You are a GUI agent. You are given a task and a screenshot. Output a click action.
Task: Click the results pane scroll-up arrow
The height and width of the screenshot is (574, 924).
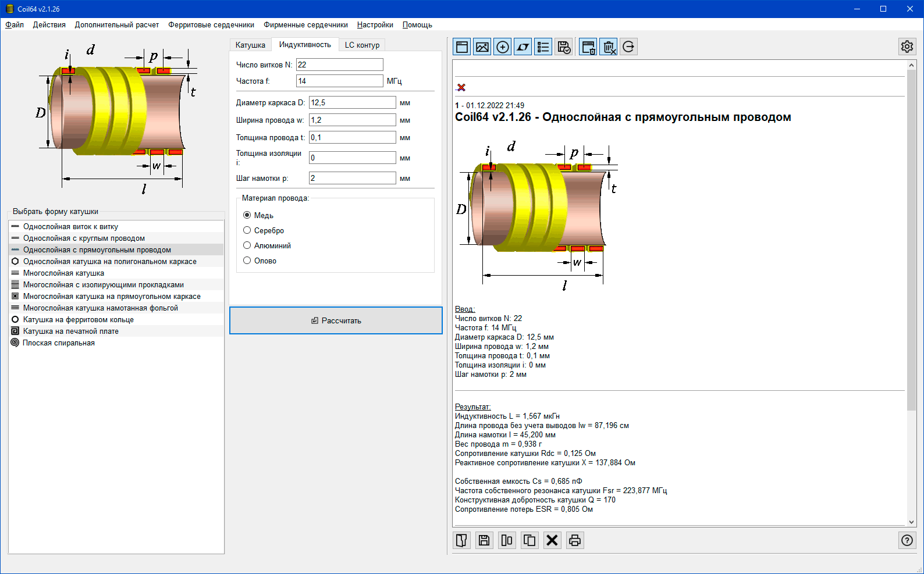(912, 66)
